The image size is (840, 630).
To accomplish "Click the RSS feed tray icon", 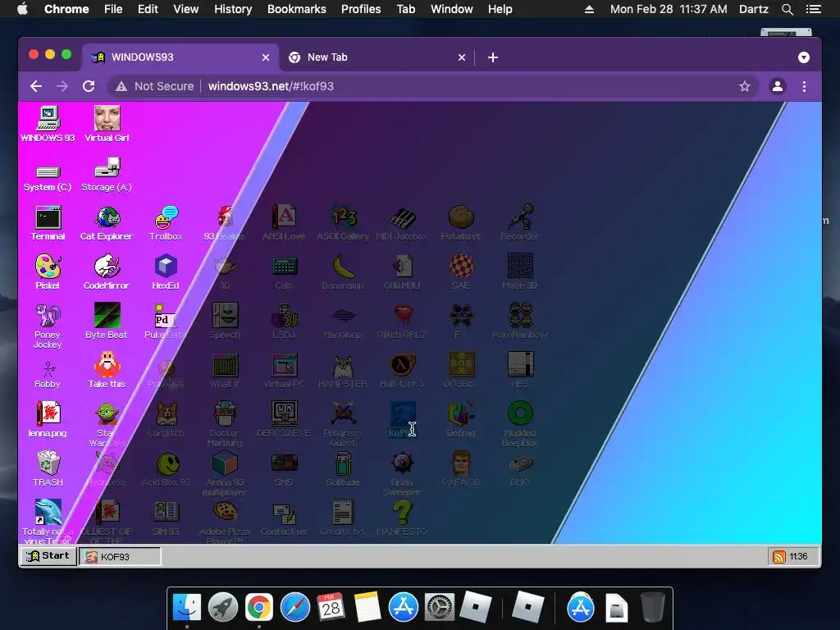I will click(778, 557).
